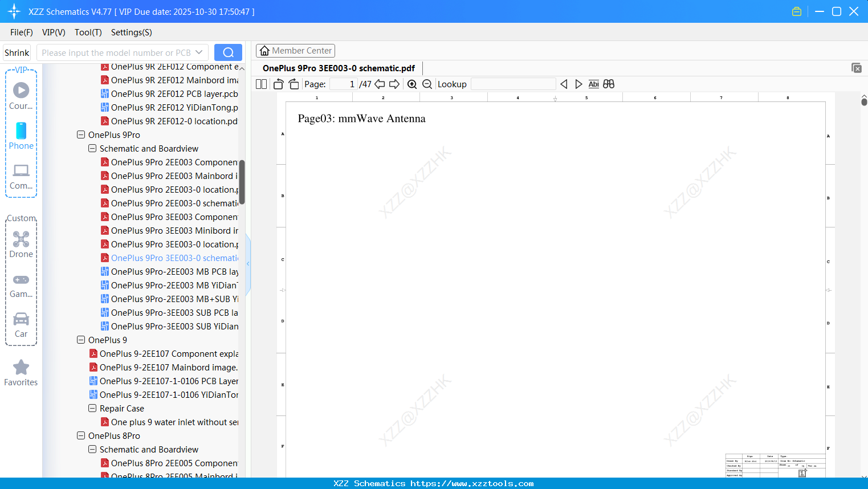Select the Computer category icon

click(21, 177)
